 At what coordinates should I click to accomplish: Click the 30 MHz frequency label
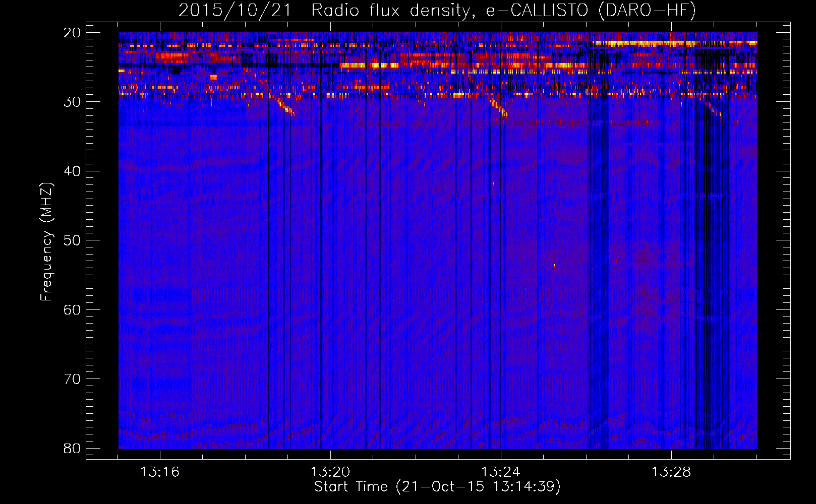click(x=72, y=102)
